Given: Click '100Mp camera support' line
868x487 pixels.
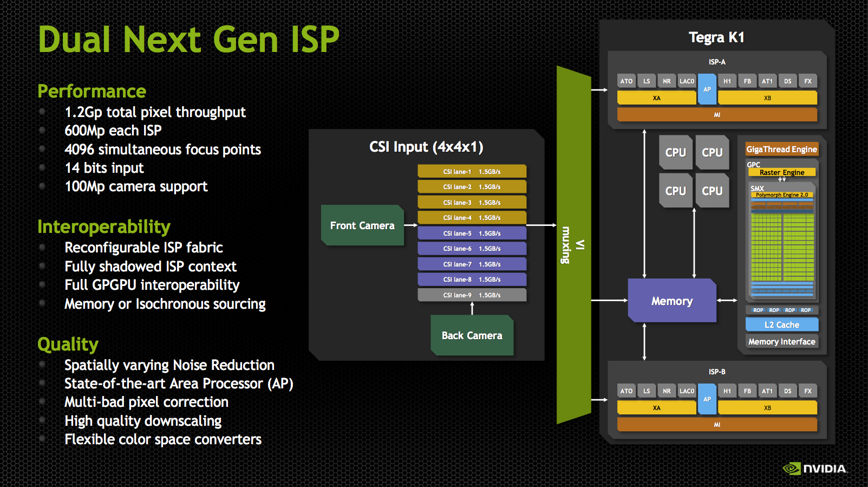Looking at the screenshot, I should click(x=136, y=186).
